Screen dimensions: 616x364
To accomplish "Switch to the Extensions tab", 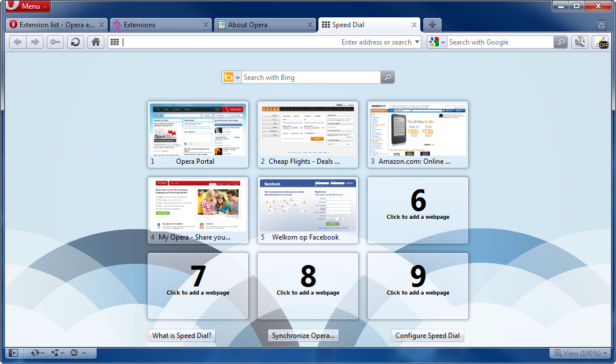I will pyautogui.click(x=160, y=25).
